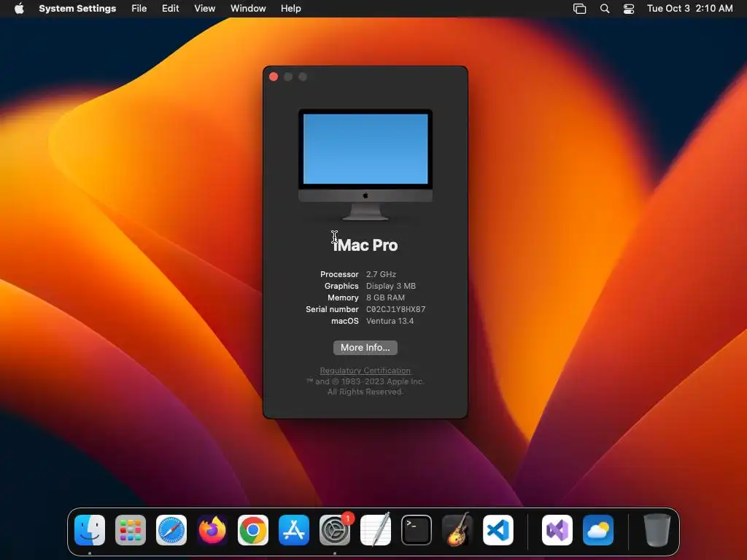Viewport: 747px width, 560px height.
Task: Open Launchpad in the Dock
Action: pyautogui.click(x=131, y=530)
